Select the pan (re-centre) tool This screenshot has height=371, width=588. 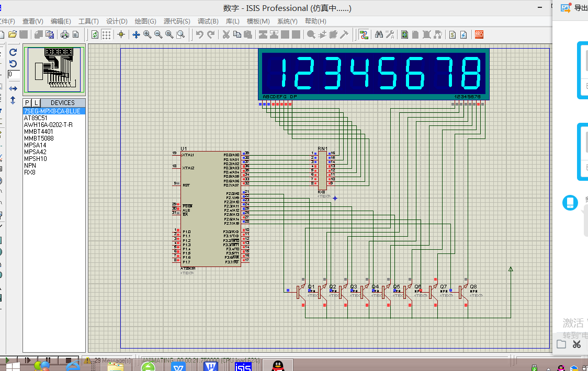pos(136,35)
